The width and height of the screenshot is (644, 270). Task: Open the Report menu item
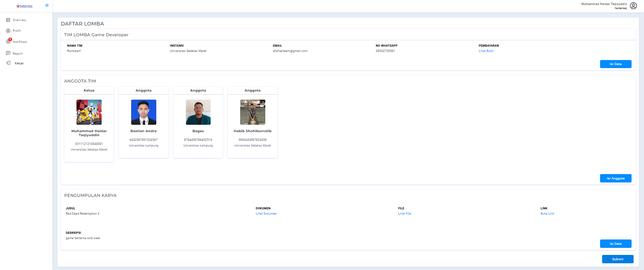18,54
